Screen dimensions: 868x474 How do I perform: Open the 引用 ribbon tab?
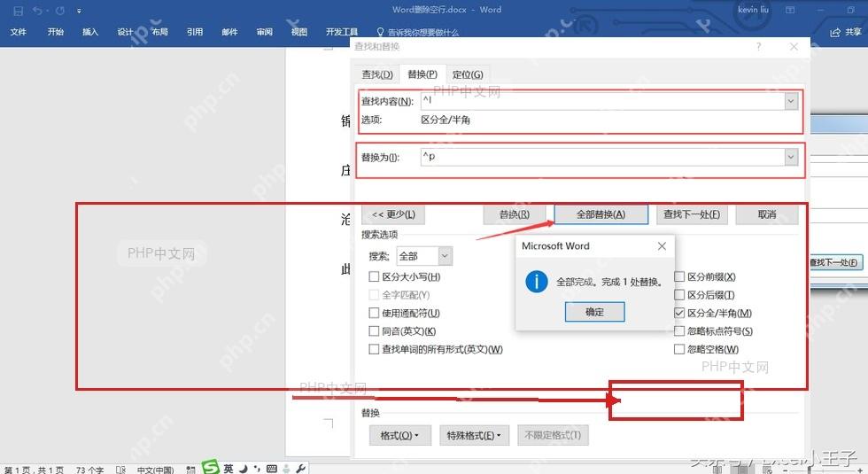click(x=195, y=32)
